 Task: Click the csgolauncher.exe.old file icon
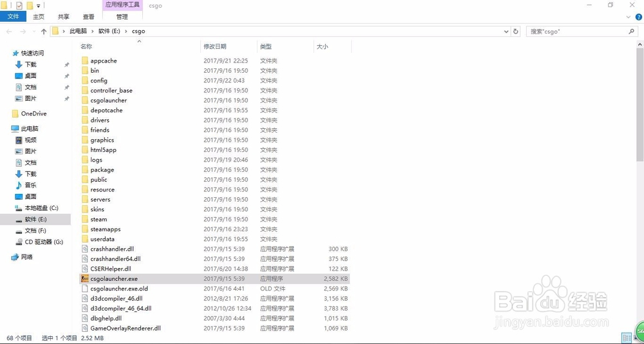point(84,288)
